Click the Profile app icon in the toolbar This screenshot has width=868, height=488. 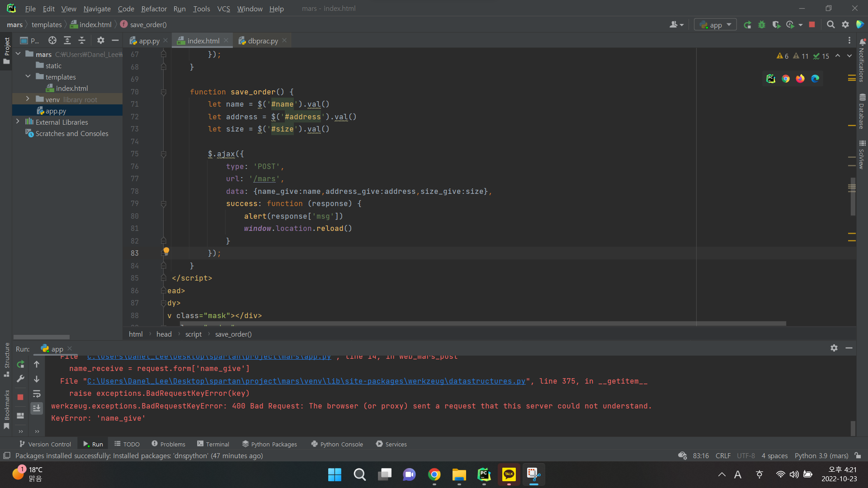(790, 25)
